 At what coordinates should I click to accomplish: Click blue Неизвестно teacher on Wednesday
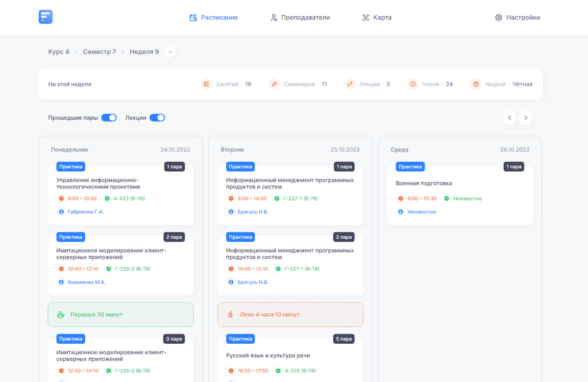coord(421,212)
